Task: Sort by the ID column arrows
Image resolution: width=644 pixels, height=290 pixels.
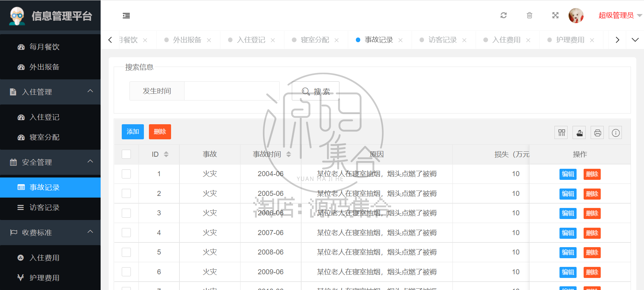Action: (x=166, y=154)
